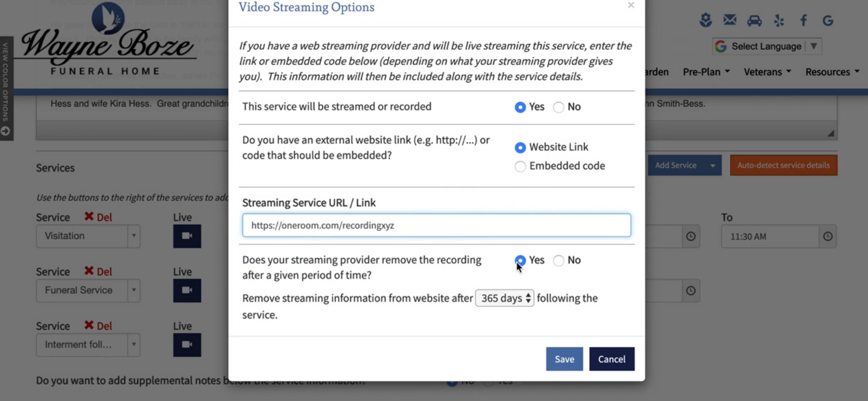868x401 pixels.
Task: Open the email envelope icon in header
Action: coord(730,21)
